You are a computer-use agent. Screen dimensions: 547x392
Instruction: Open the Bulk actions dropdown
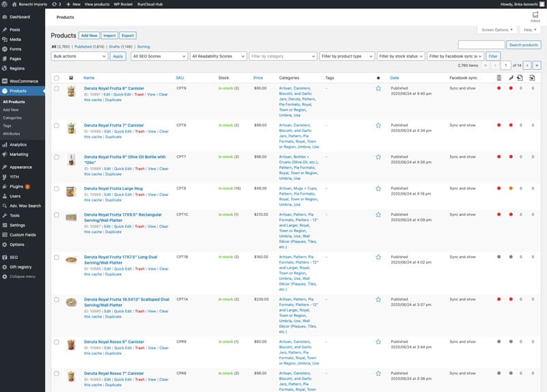[79, 56]
